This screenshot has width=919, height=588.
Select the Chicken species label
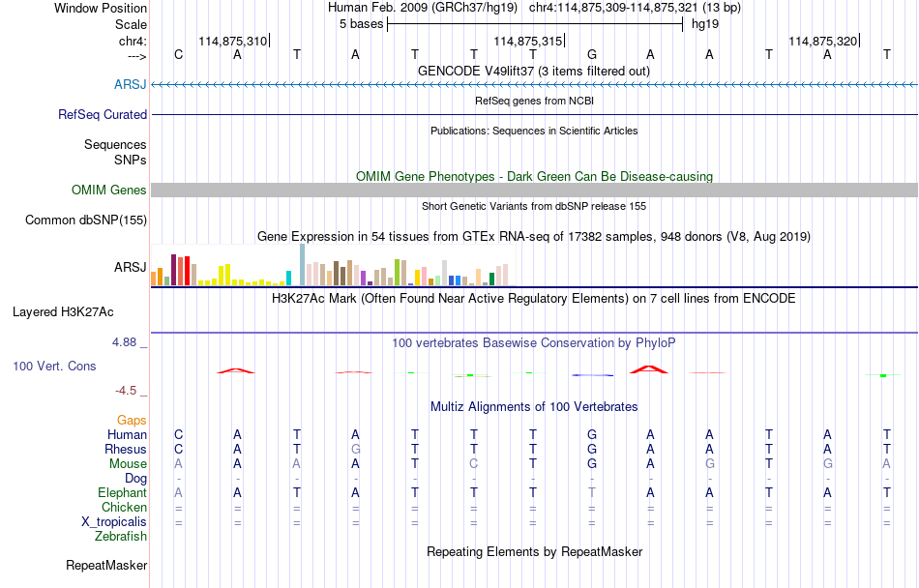(124, 507)
